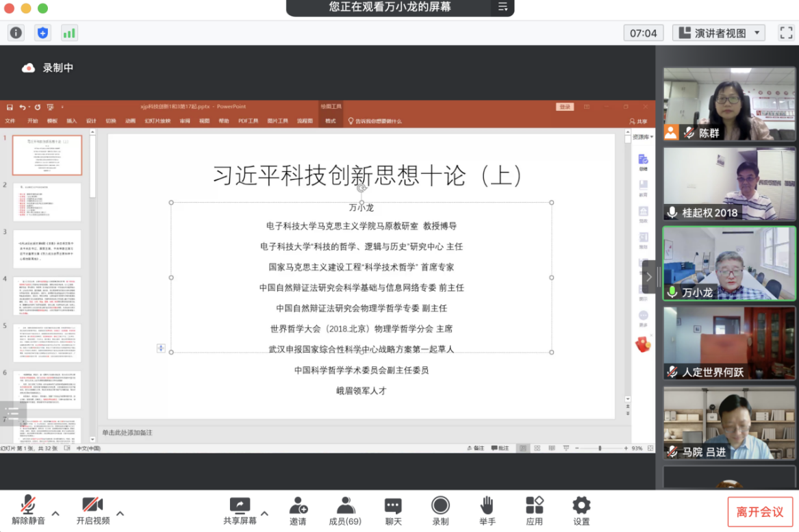Viewport: 799px width, 532px height.
Task: Click the Raise Hand icon
Action: [x=487, y=511]
